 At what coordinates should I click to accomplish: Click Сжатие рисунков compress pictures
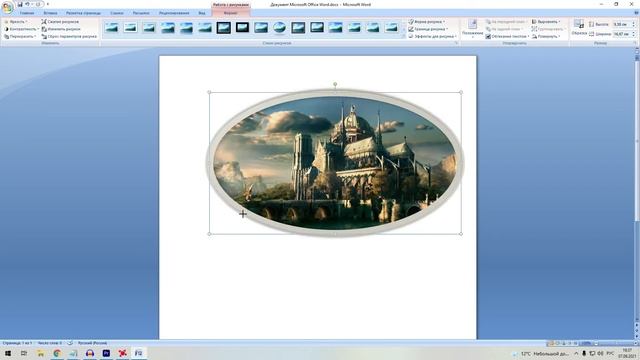pos(60,22)
